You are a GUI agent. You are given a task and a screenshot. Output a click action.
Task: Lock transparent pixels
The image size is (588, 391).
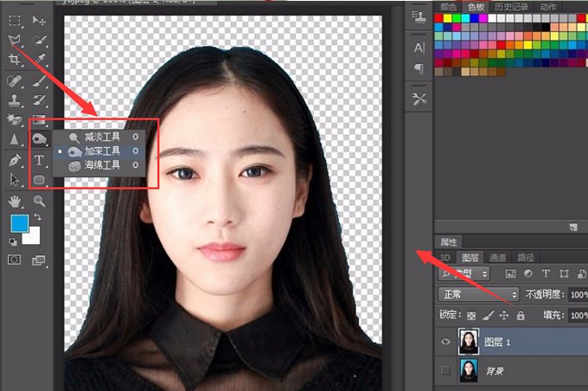[471, 316]
